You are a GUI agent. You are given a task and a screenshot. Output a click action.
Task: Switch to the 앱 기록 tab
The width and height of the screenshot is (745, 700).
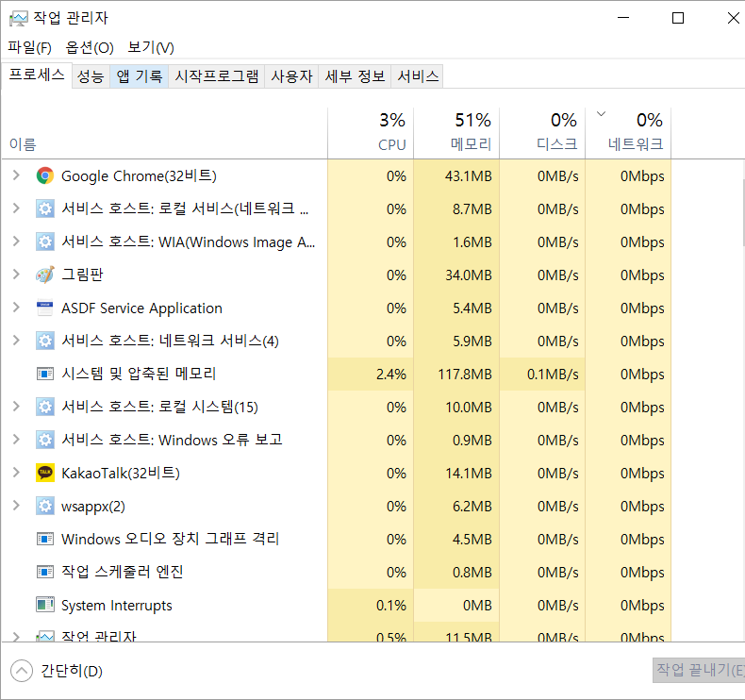(140, 76)
